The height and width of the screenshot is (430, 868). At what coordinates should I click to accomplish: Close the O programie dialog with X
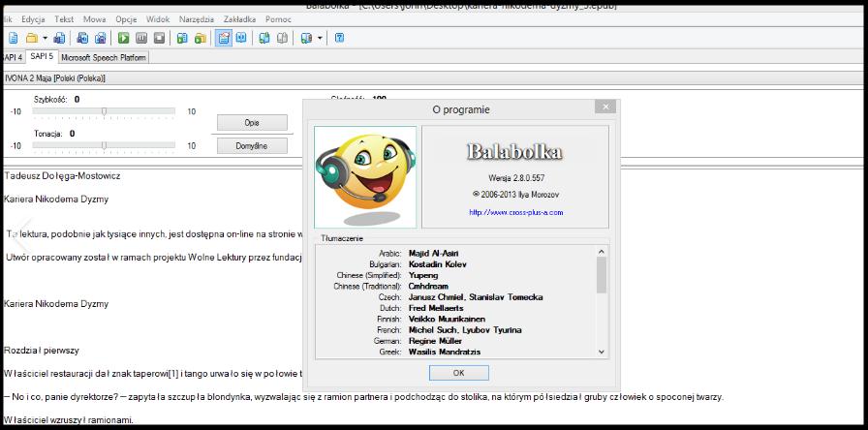[x=605, y=107]
